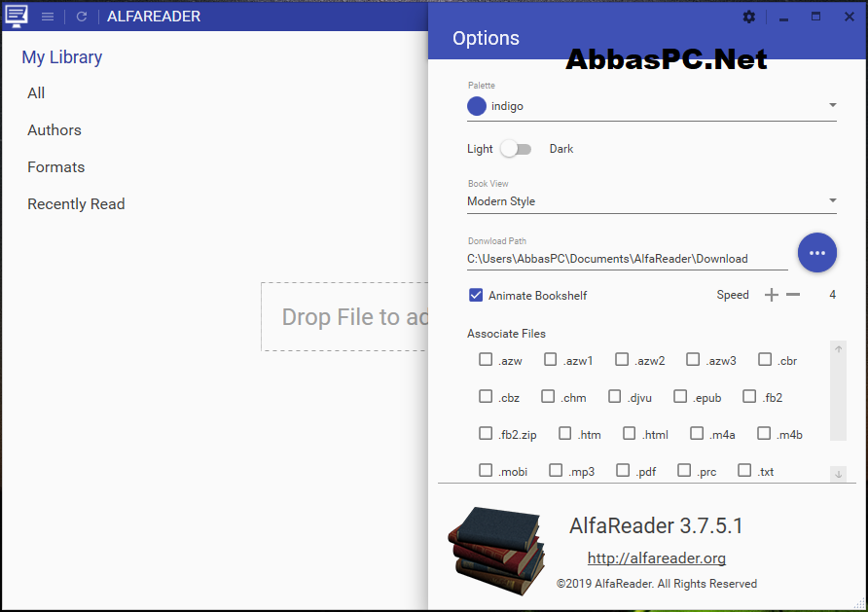Image resolution: width=868 pixels, height=612 pixels.
Task: Expand the Palette dropdown arrow
Action: pos(832,105)
